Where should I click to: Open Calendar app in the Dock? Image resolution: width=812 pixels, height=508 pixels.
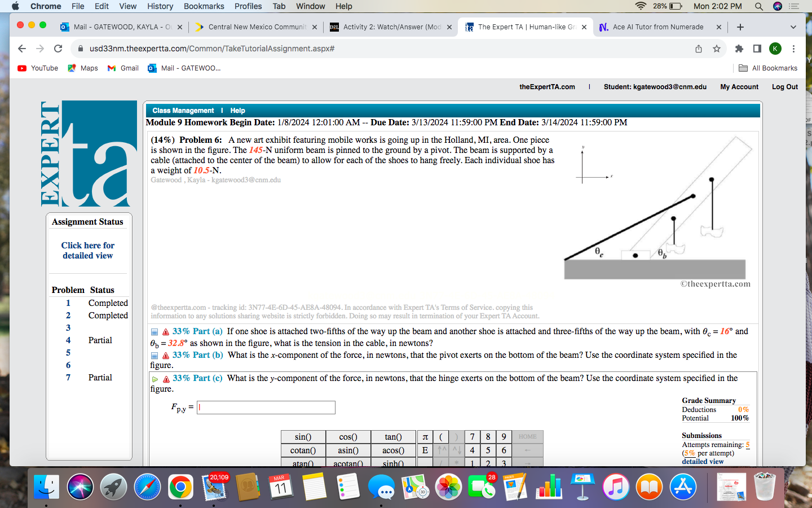(281, 487)
